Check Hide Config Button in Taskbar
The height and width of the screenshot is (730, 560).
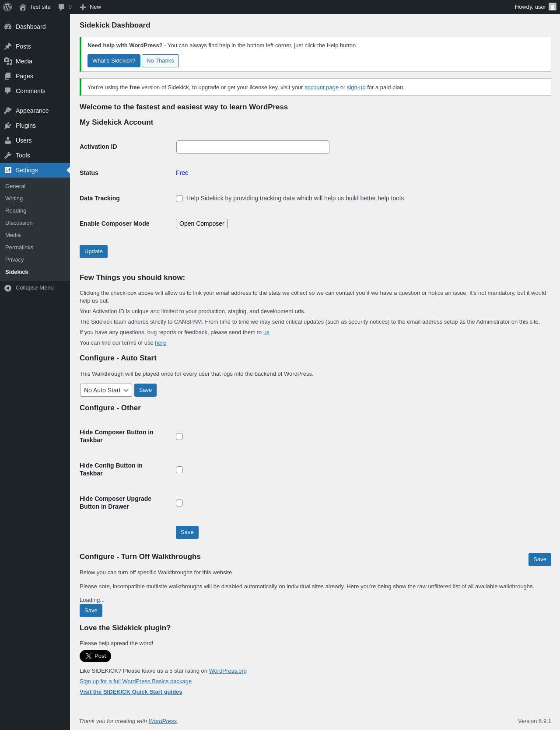pos(179,470)
